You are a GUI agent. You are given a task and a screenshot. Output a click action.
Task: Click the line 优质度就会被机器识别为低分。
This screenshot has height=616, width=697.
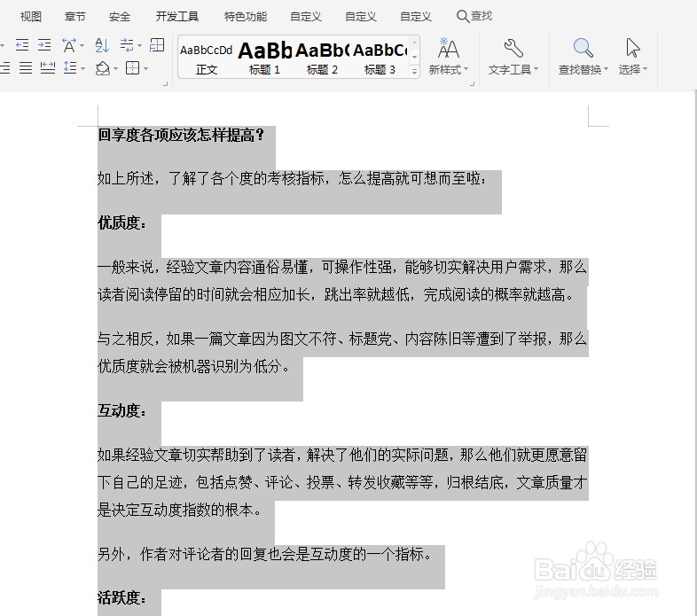click(x=194, y=366)
